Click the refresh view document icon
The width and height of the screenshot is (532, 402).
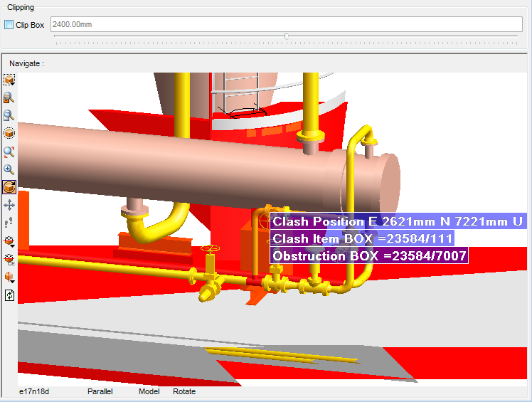coord(9,295)
